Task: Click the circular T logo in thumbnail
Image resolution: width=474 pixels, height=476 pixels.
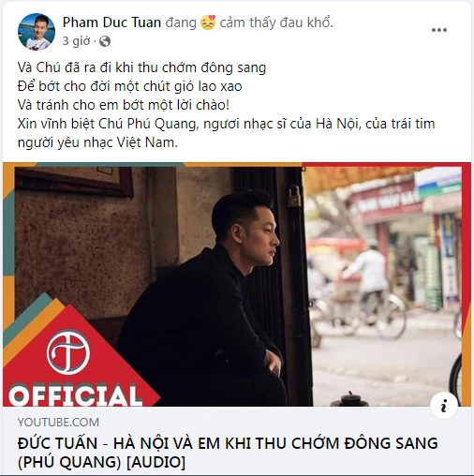Action: [x=68, y=352]
